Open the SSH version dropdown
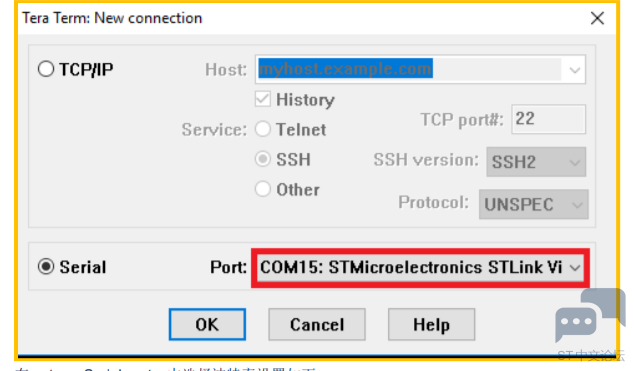The image size is (634, 371). [536, 162]
